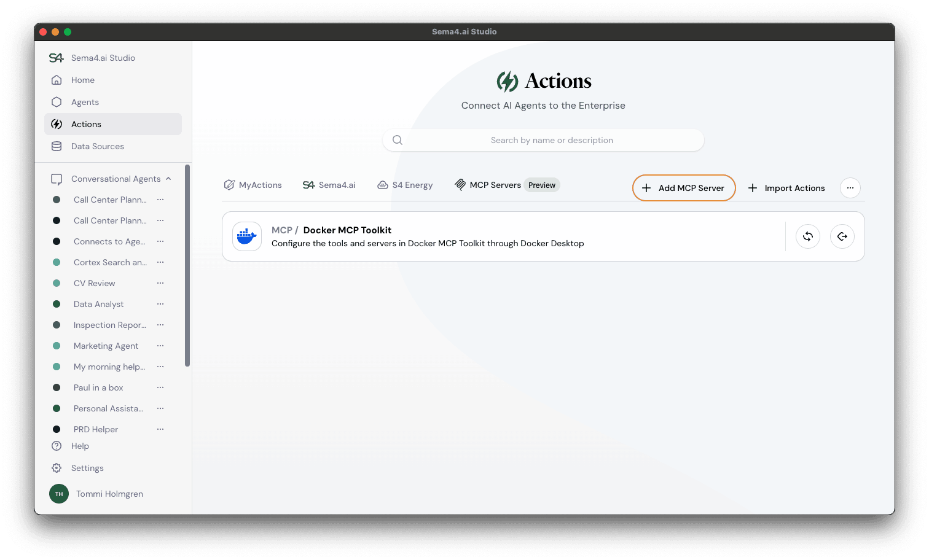The image size is (929, 560).
Task: Click the Add MCP Server button
Action: click(x=683, y=188)
